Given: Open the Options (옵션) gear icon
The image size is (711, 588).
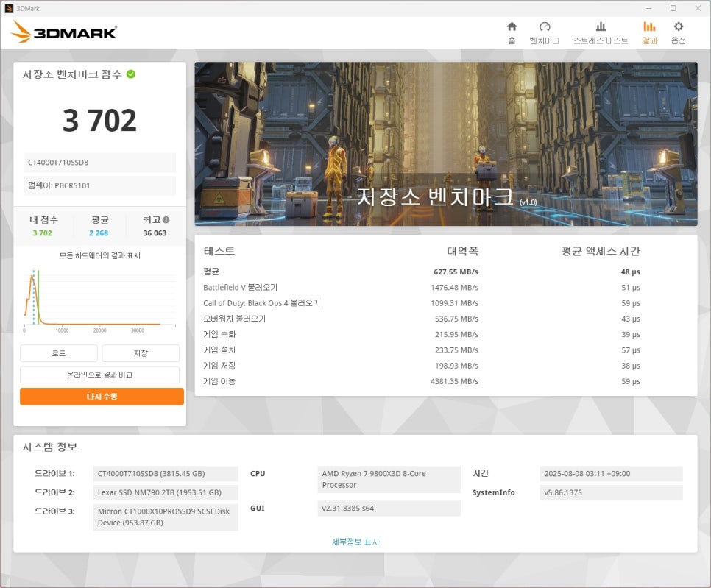Looking at the screenshot, I should pos(679,26).
